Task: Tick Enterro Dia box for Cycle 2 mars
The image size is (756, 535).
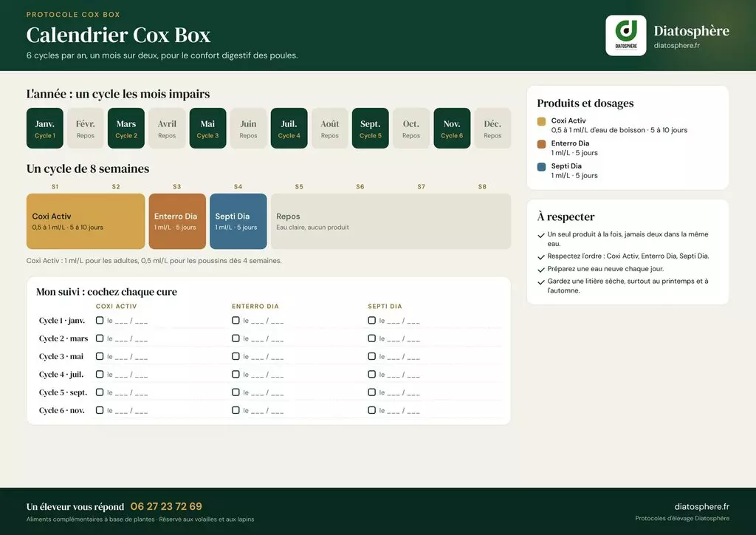Action: pyautogui.click(x=236, y=338)
